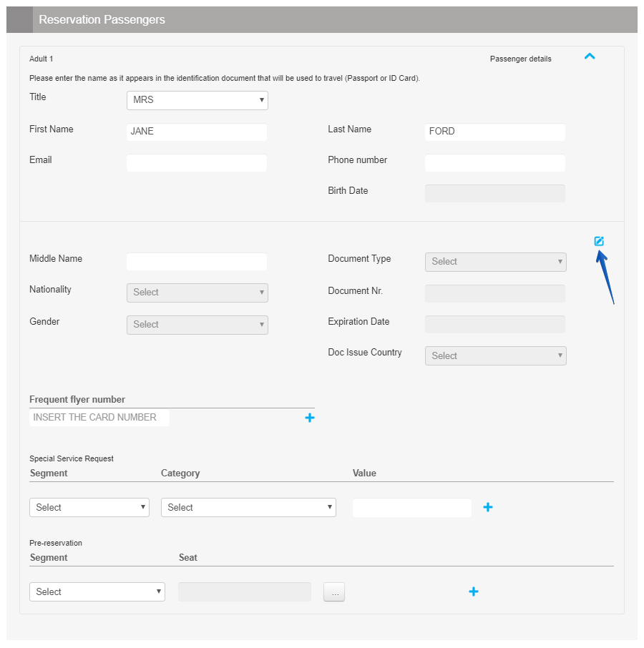Open the Document Type dropdown
This screenshot has width=644, height=648.
tap(495, 262)
